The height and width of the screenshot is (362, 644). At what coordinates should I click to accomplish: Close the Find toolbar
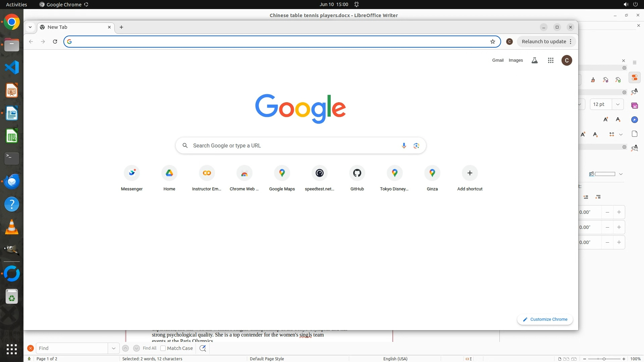click(x=31, y=348)
